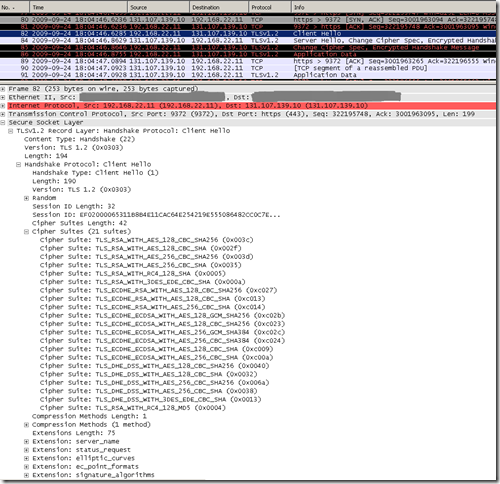Select packet 89 TCP ACK row

tap(248, 61)
